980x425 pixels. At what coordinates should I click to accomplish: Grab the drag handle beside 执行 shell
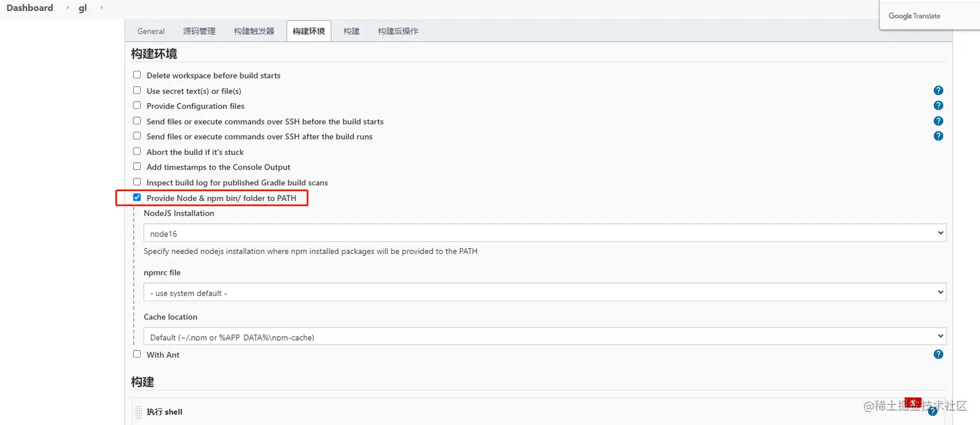click(x=139, y=412)
